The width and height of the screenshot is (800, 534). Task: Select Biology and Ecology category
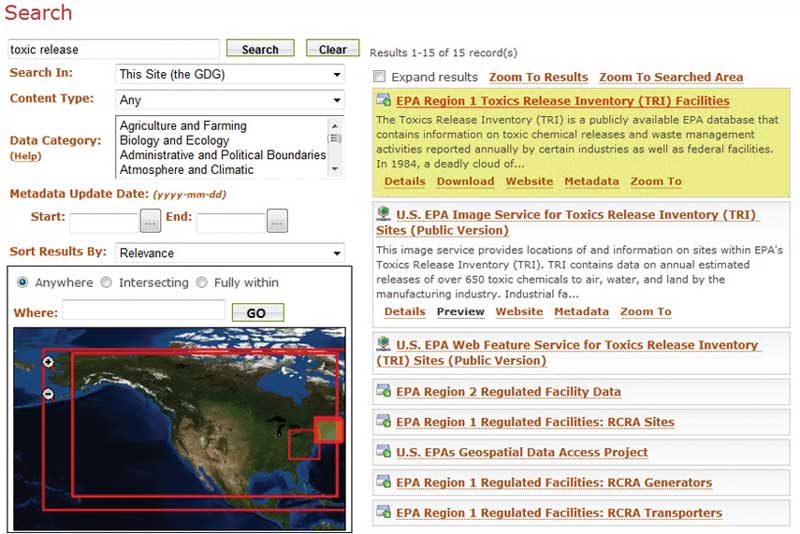point(174,140)
